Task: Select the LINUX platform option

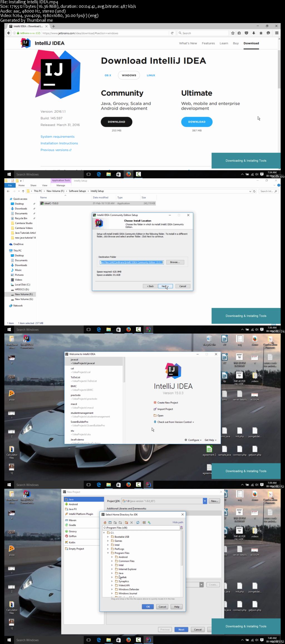Action: (x=151, y=75)
